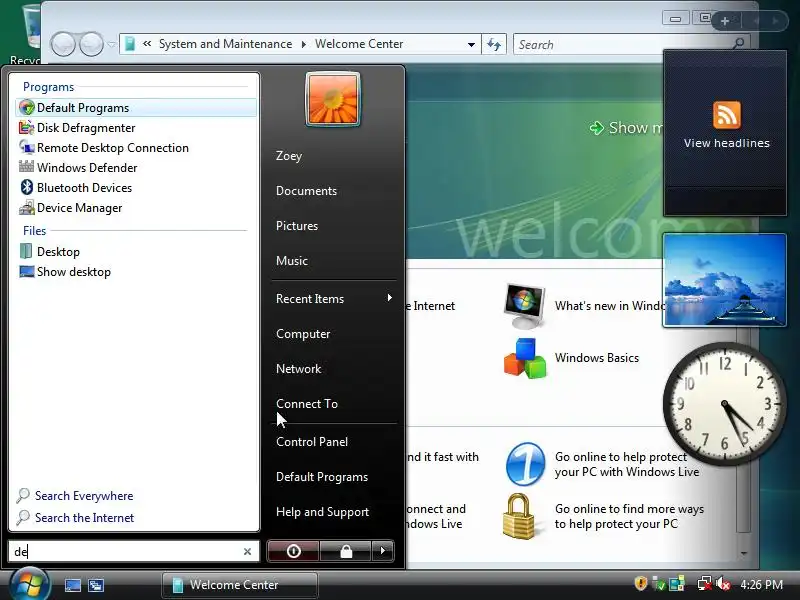This screenshot has height=600, width=800.
Task: Click the user account flower picture
Action: (x=333, y=98)
